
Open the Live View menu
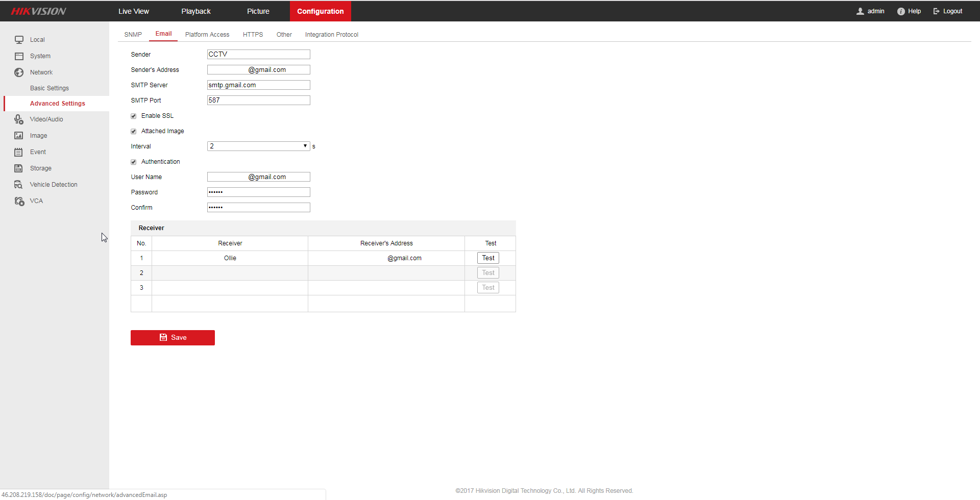(x=134, y=11)
